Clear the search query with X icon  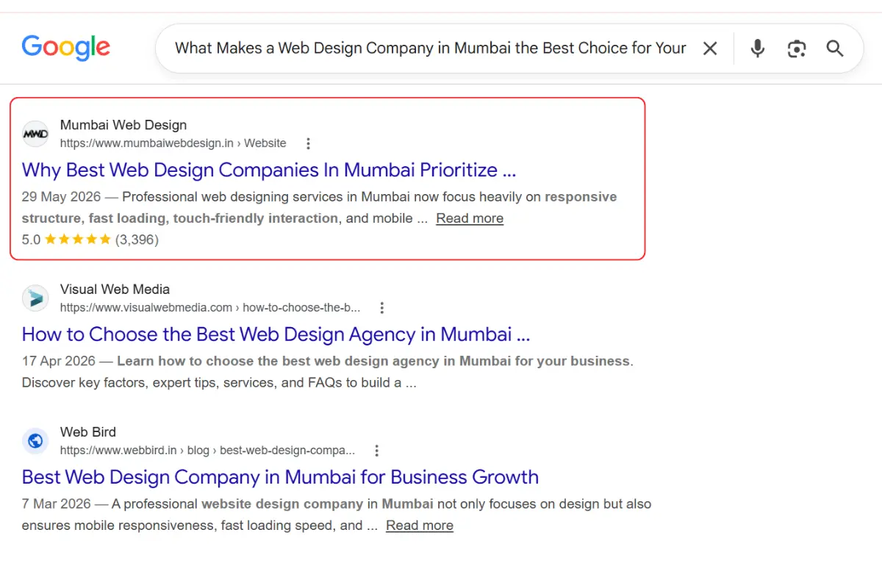(x=710, y=49)
